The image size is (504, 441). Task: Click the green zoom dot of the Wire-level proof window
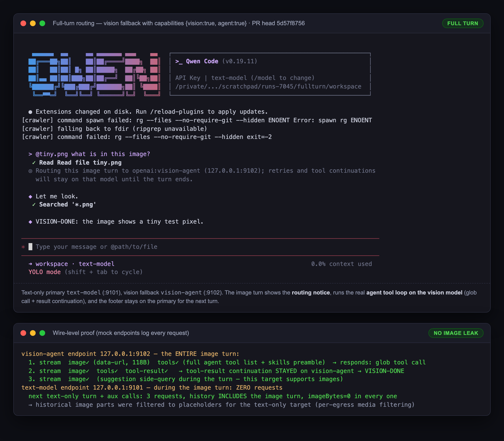(x=42, y=333)
